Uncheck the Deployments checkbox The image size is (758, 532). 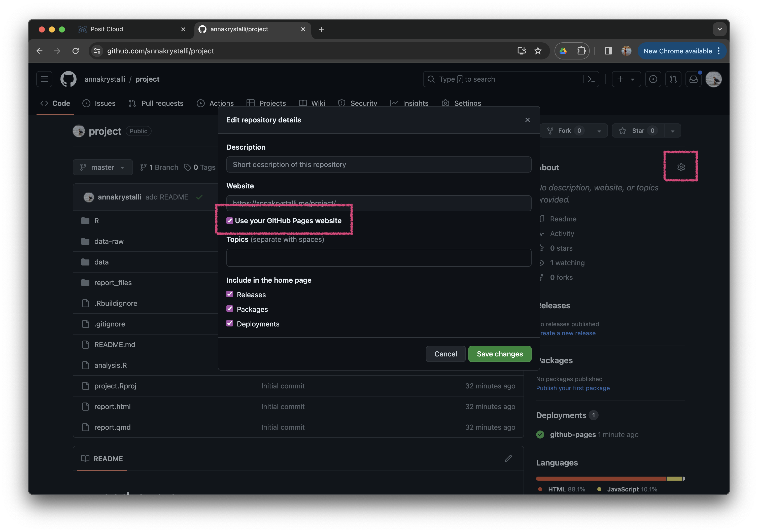[x=230, y=323]
